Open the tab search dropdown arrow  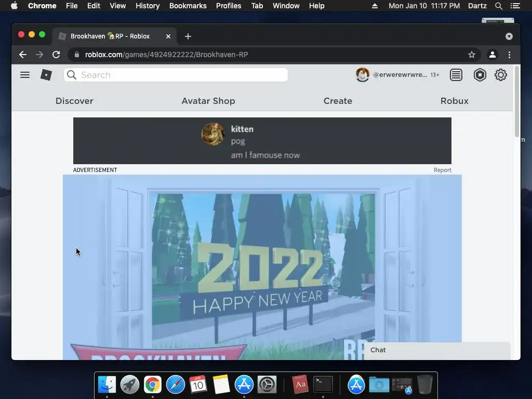click(509, 36)
